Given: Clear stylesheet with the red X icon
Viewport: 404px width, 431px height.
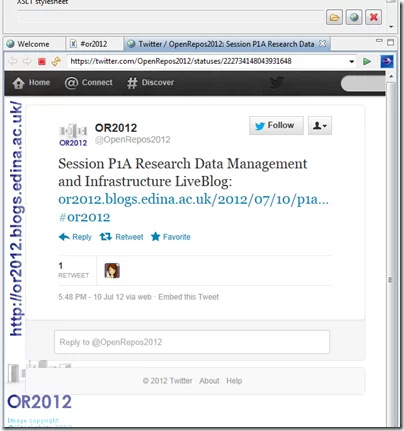Looking at the screenshot, I should (x=374, y=17).
